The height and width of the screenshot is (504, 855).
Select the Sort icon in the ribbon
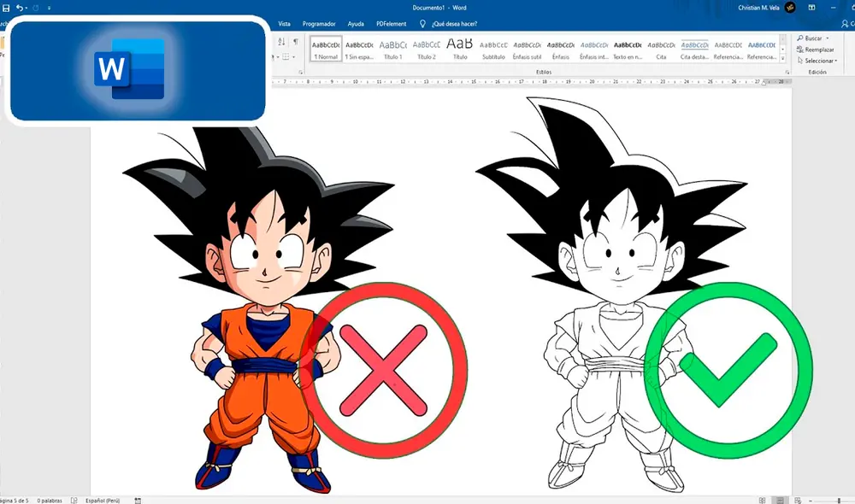(281, 42)
